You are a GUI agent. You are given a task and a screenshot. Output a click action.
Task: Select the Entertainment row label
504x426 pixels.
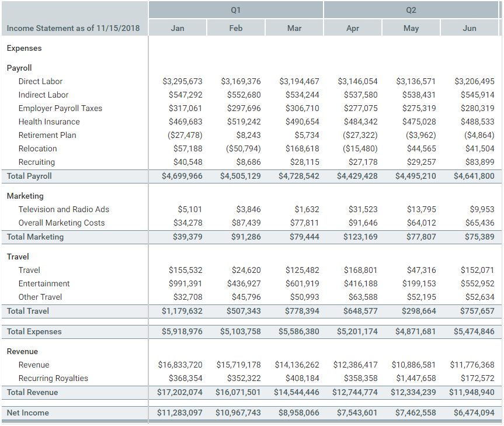(44, 283)
